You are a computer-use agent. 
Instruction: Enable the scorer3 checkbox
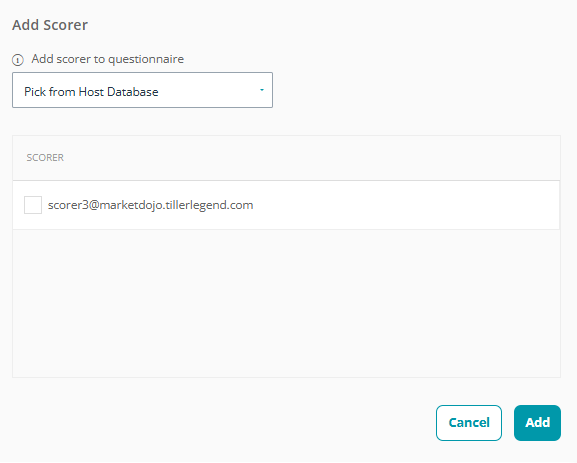pos(33,205)
